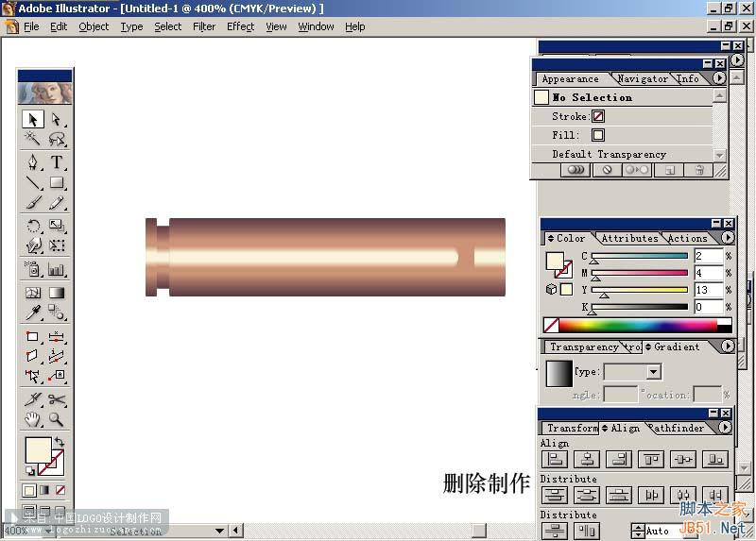Toggle Align panel options with double arrow

click(605, 428)
